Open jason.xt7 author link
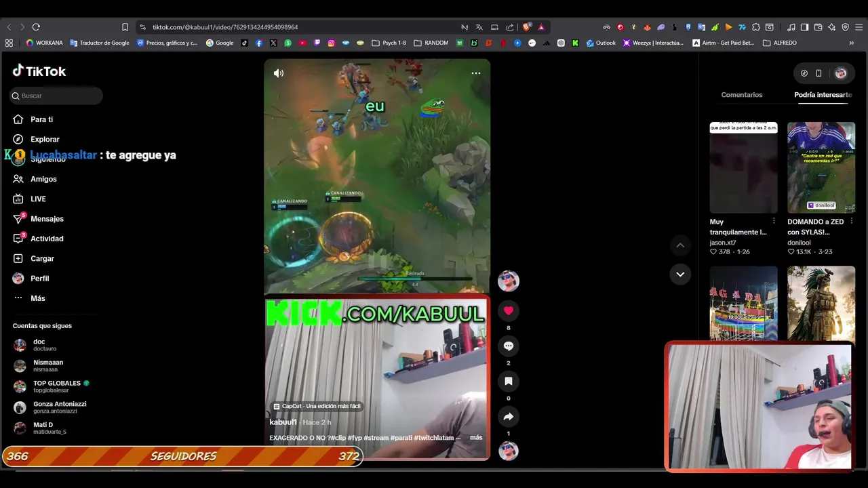The height and width of the screenshot is (488, 868). click(x=723, y=243)
